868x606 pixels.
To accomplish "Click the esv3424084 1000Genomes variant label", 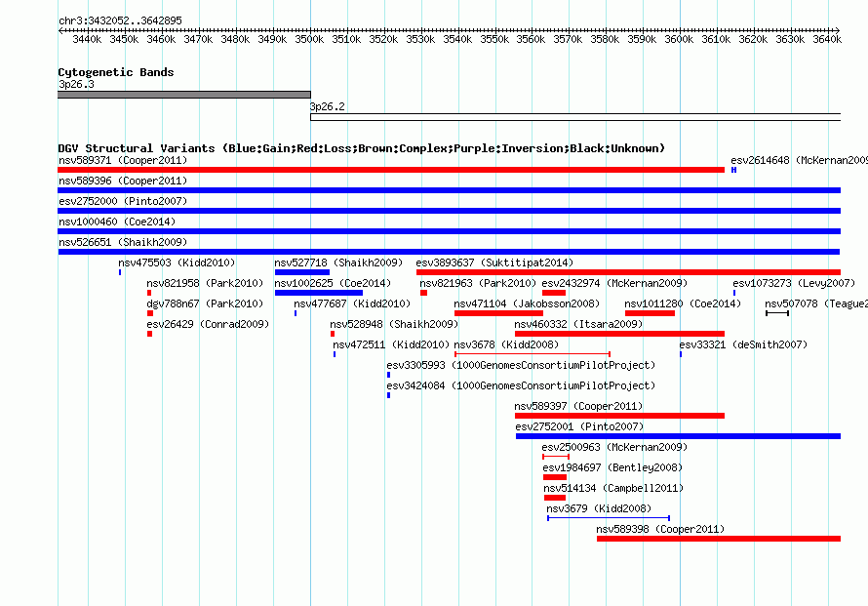I will tap(521, 385).
